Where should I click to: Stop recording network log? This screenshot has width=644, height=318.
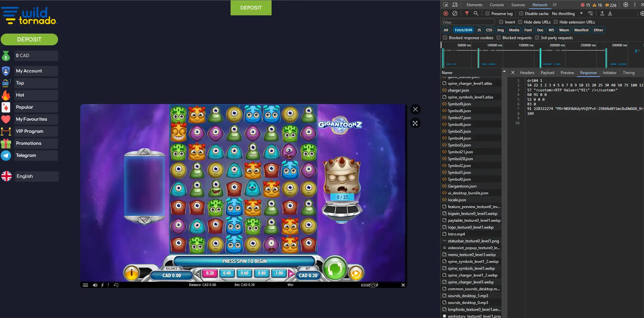tap(446, 13)
